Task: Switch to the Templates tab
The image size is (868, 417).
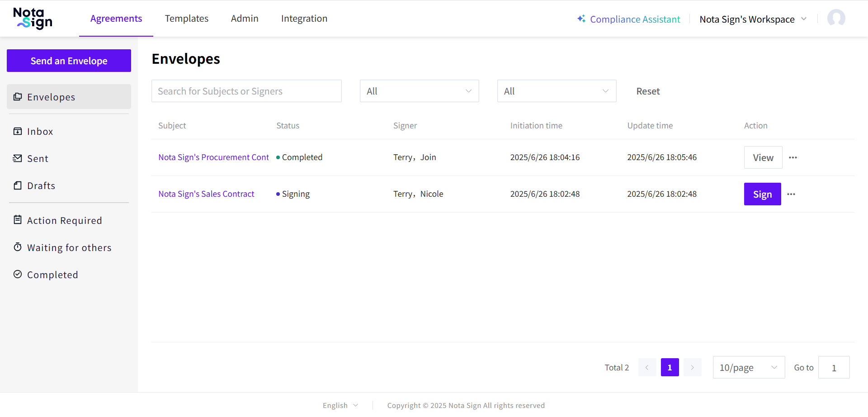Action: coord(186,19)
